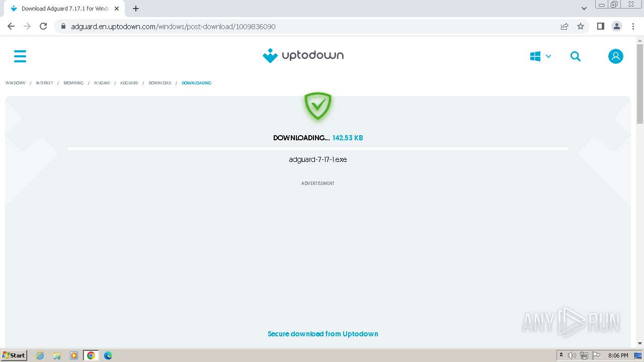The width and height of the screenshot is (644, 362).
Task: Go back in Chrome
Action: [11, 26]
